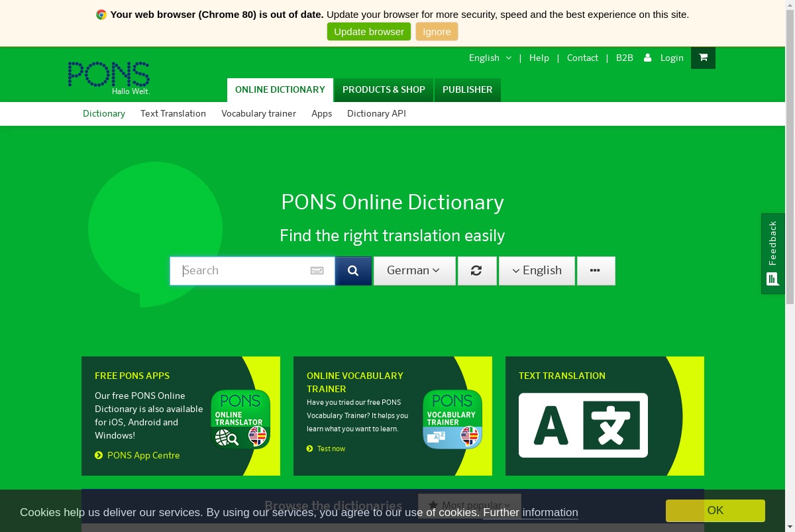The width and height of the screenshot is (795, 532).
Task: Open the Most popular dropdown
Action: 469,505
